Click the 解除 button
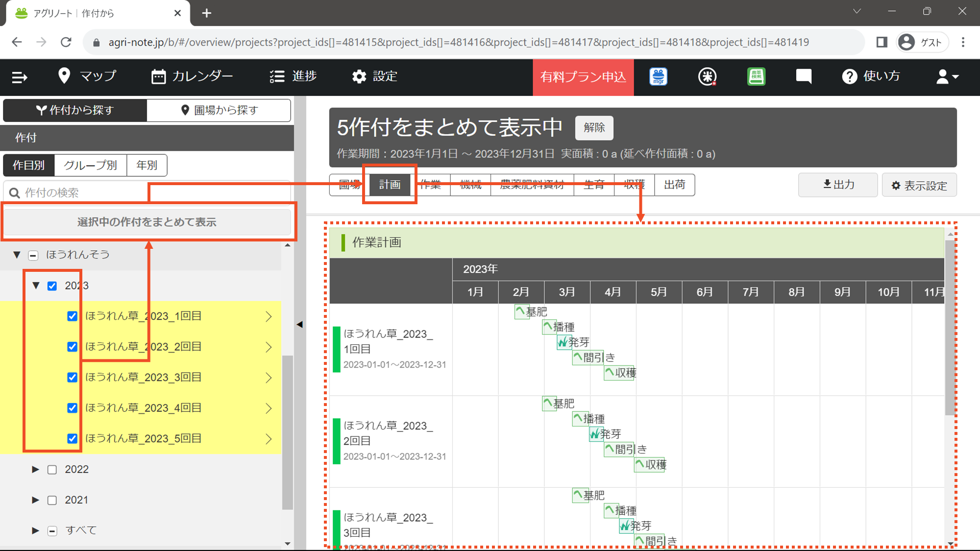The image size is (980, 551). point(594,128)
